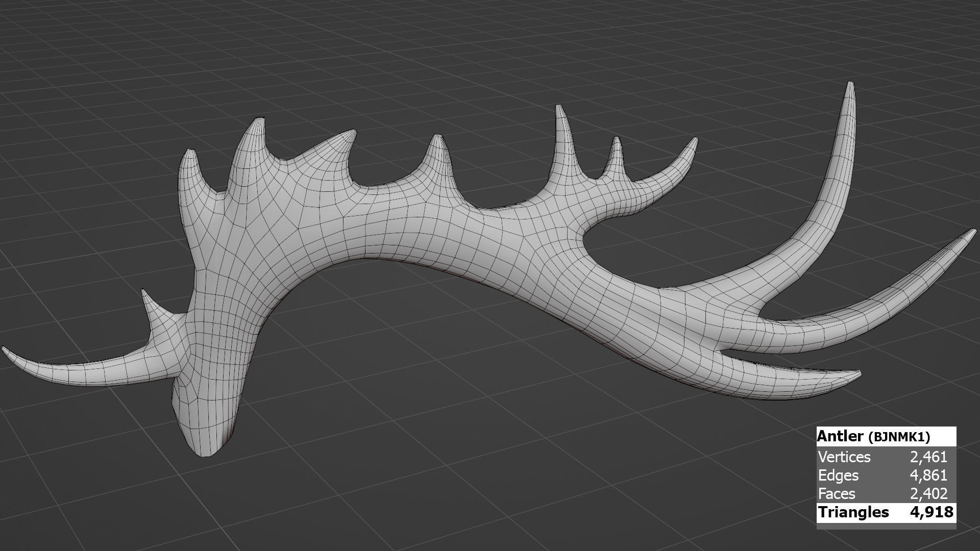
Task: Select the Faces label in stats overlay
Action: [x=837, y=493]
